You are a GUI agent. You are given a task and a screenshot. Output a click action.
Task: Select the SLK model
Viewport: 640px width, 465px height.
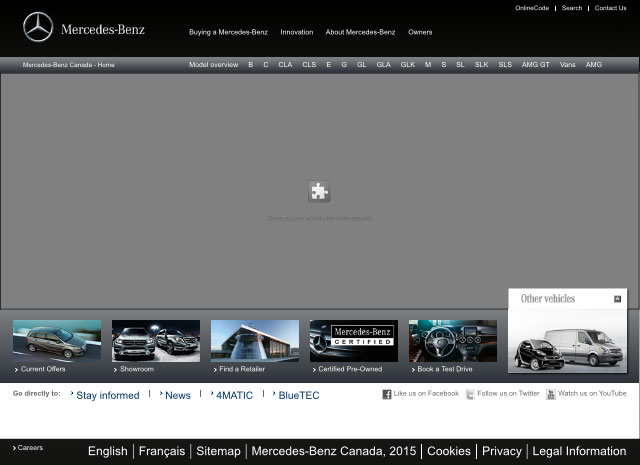[482, 65]
